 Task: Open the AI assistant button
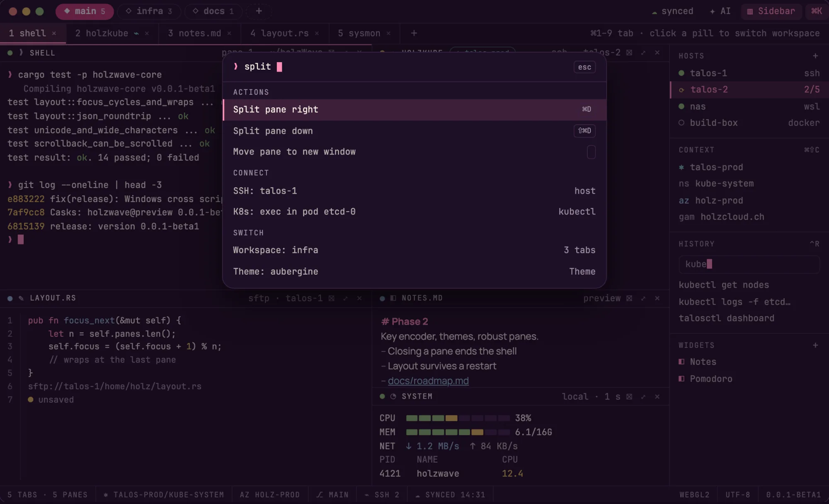point(720,11)
